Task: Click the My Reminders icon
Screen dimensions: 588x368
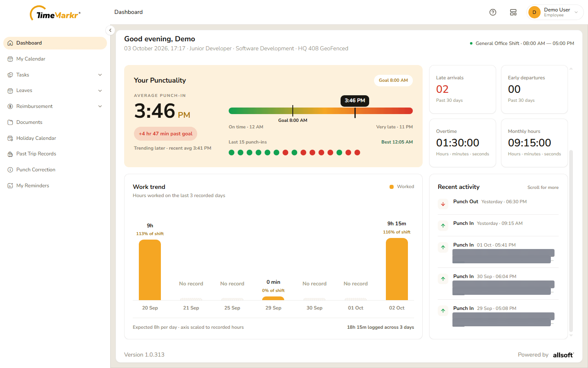Action: (x=10, y=186)
